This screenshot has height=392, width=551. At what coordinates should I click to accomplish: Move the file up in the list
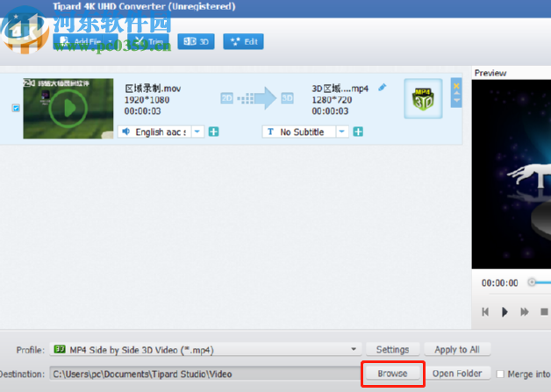456,94
